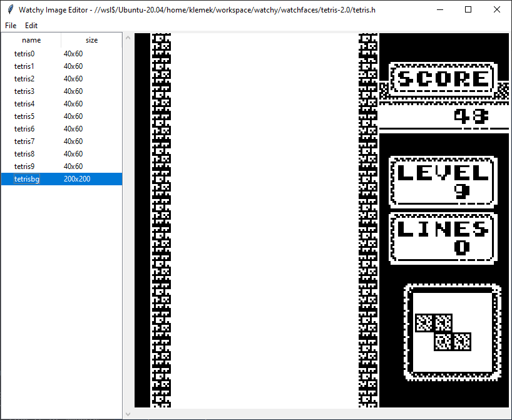Click the LEVEL box on canvas
Viewport: 512px width, 420px height.
[443, 182]
